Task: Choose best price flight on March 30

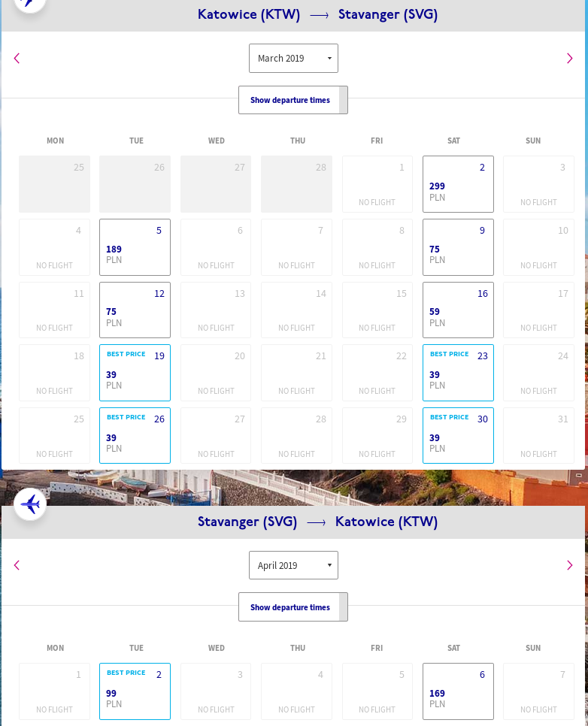Action: (x=458, y=436)
